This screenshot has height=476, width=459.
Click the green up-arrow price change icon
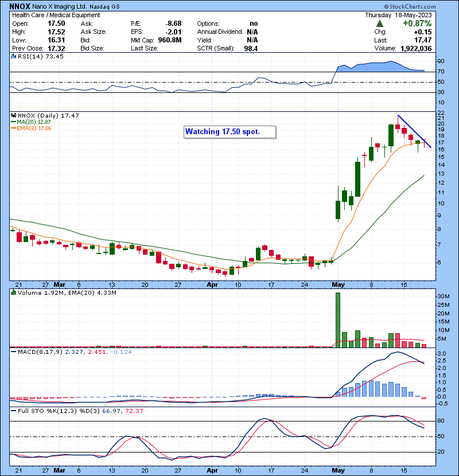click(379, 24)
